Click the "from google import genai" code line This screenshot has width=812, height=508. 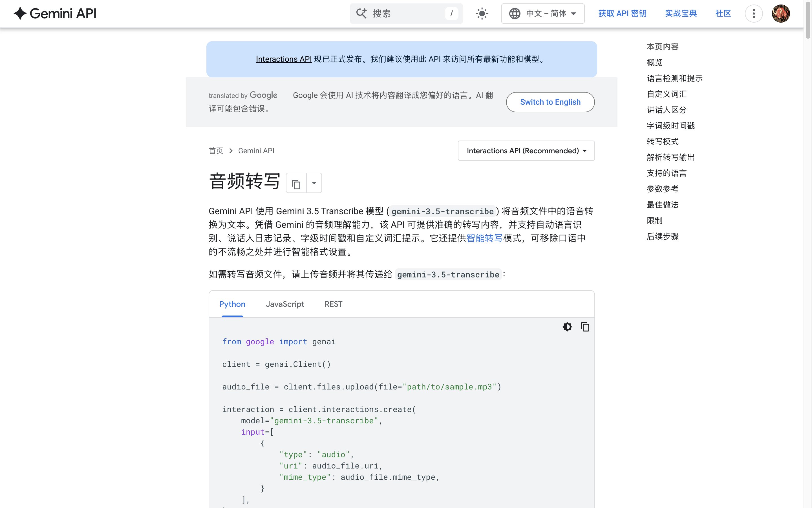point(279,342)
